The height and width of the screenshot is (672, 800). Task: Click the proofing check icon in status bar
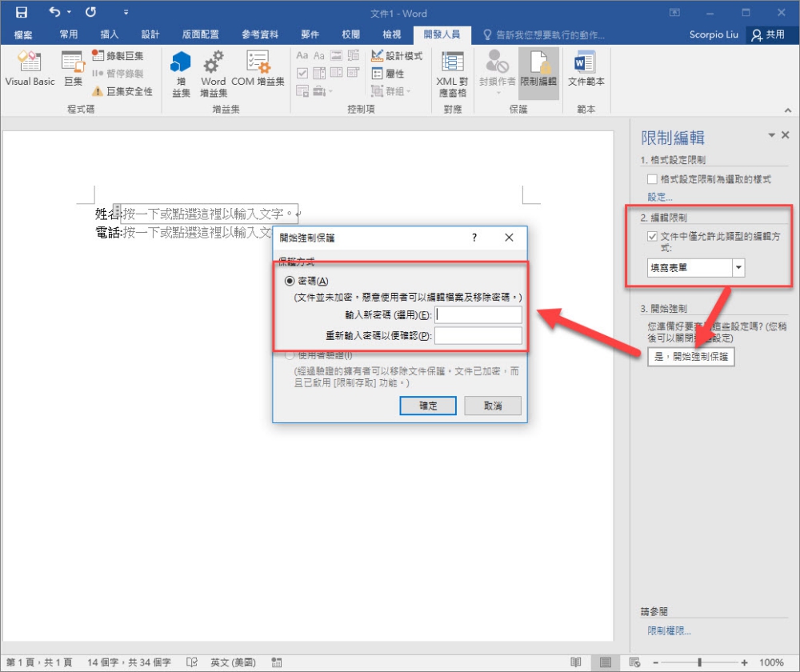(x=192, y=662)
